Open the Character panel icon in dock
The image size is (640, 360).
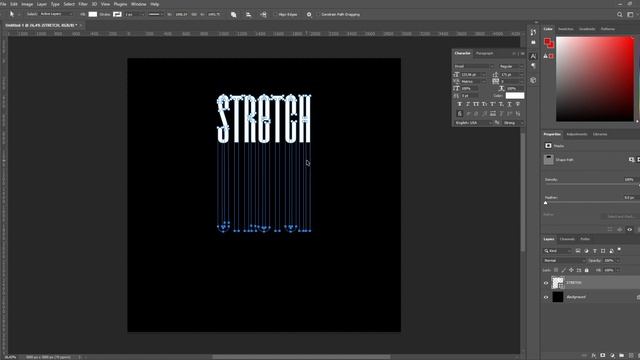533,56
